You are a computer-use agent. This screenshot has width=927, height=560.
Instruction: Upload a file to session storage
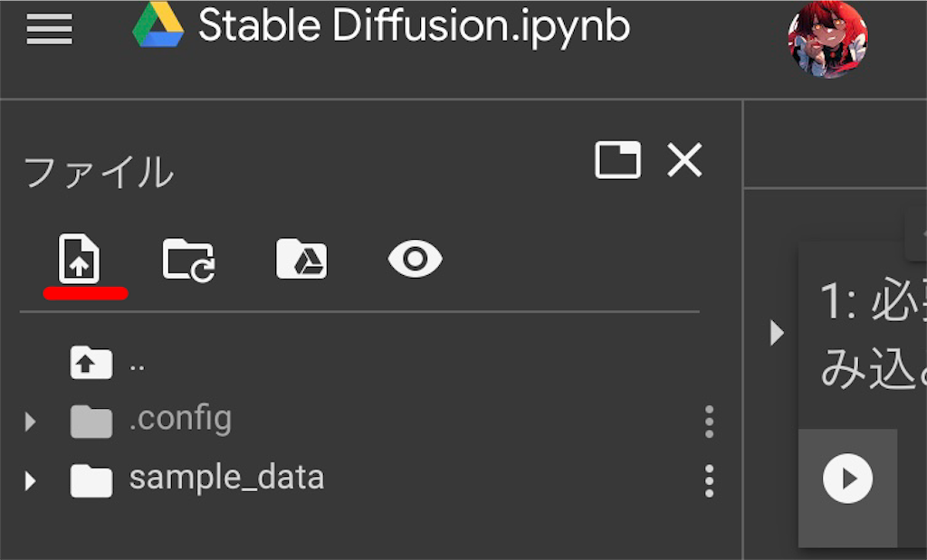(80, 260)
